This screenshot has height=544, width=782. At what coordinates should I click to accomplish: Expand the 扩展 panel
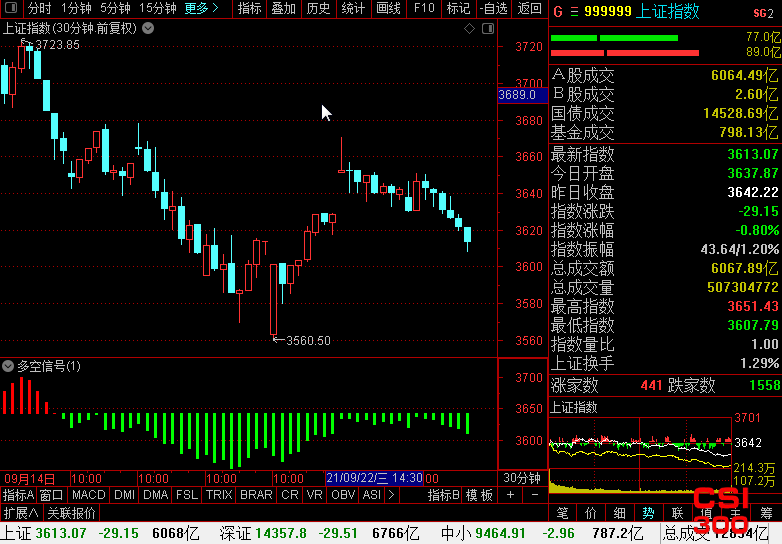tap(20, 513)
